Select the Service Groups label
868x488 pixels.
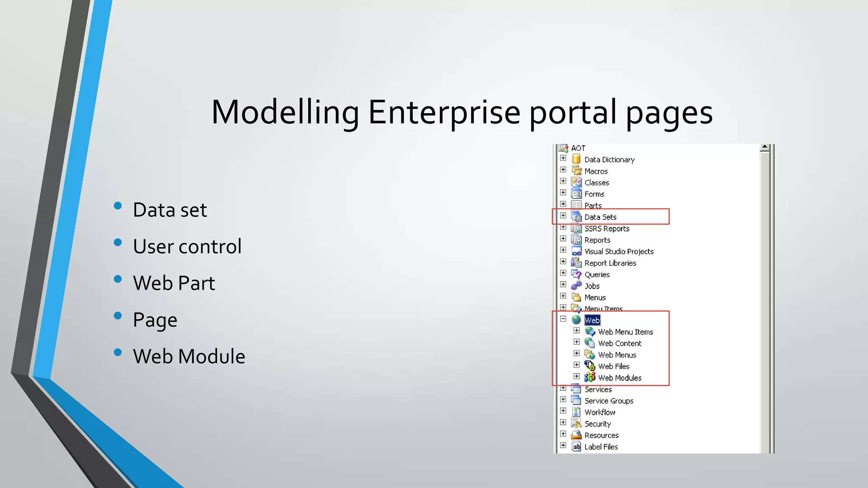coord(609,401)
